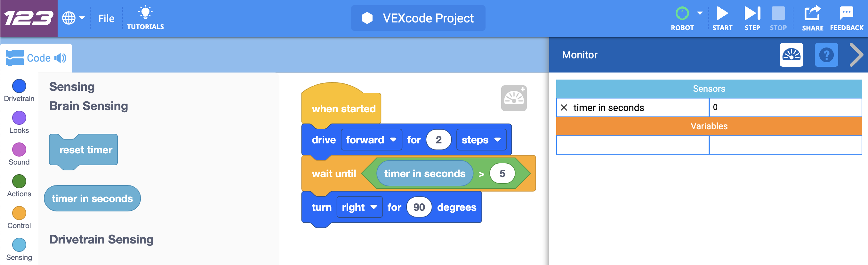Open the SHARE icon
Image resolution: width=868 pixels, height=265 pixels.
click(812, 13)
